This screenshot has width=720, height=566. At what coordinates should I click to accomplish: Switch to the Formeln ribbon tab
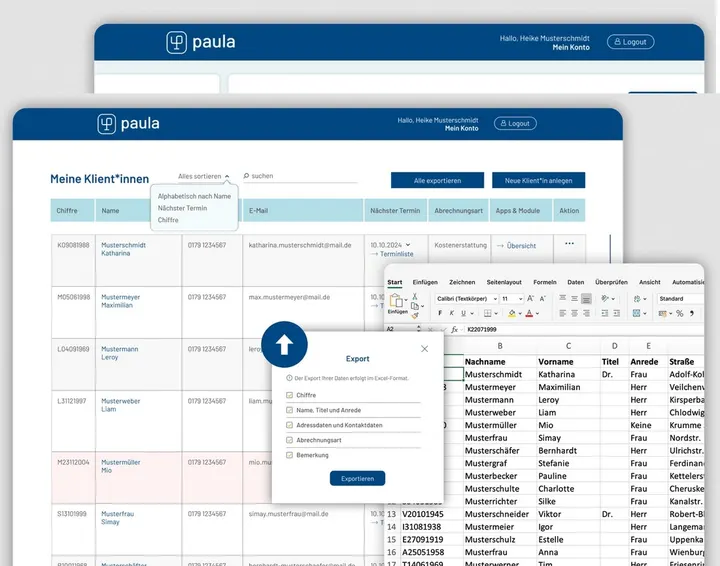(545, 282)
